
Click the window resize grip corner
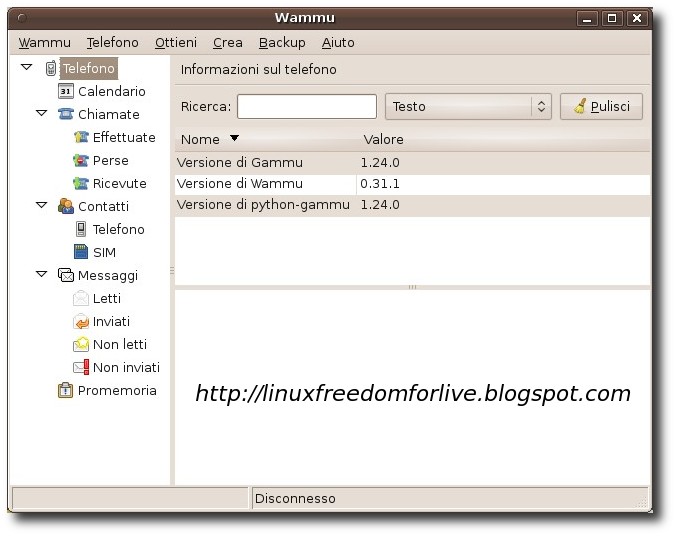click(x=642, y=502)
